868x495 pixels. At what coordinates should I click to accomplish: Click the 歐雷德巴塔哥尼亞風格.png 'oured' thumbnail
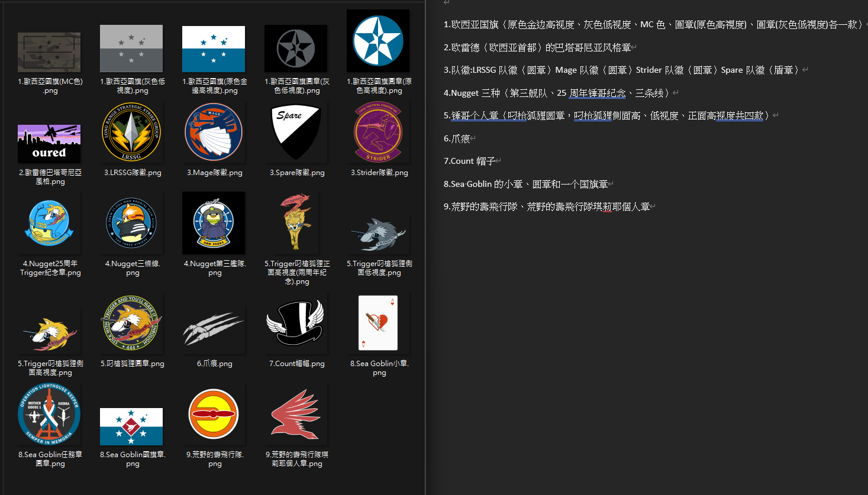click(49, 144)
